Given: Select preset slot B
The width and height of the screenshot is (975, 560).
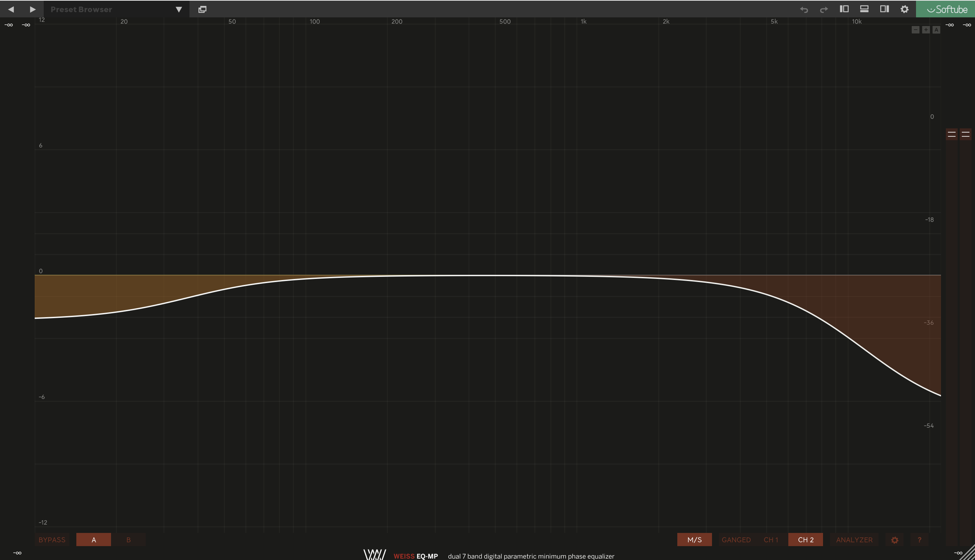Looking at the screenshot, I should (128, 540).
